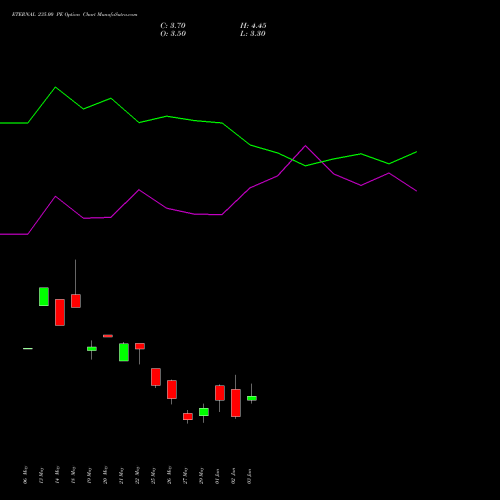
Task: Select the green candle above 21 May
Action: click(124, 352)
